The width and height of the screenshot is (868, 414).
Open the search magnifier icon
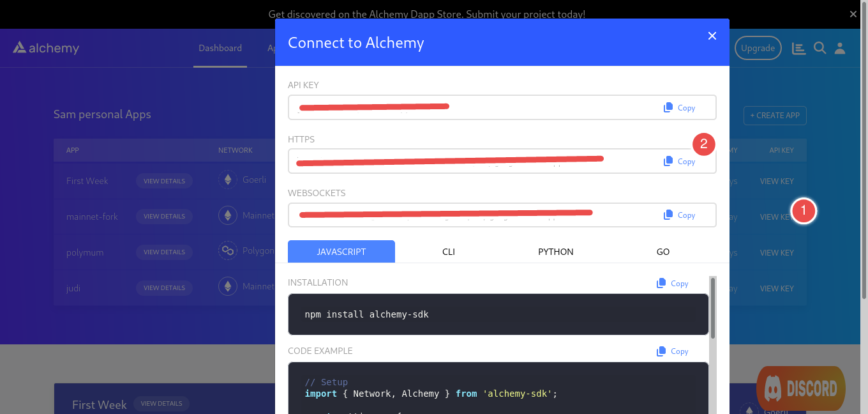[820, 48]
